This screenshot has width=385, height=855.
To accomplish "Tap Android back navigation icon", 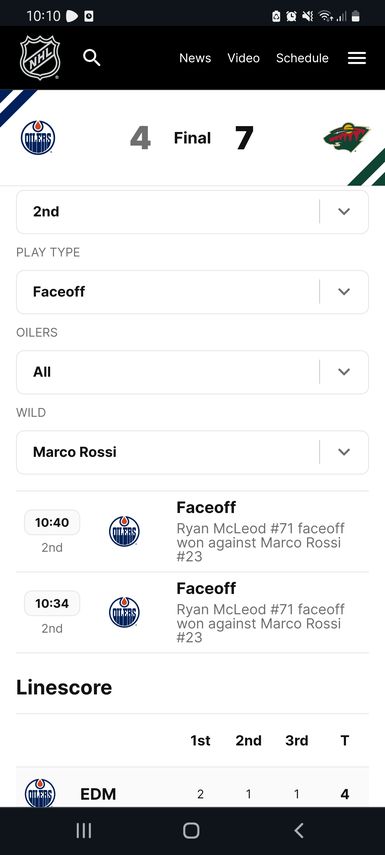I will [x=298, y=830].
